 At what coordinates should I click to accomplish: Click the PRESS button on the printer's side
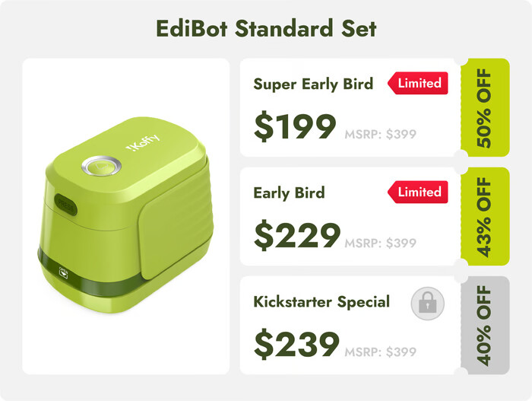(x=67, y=204)
